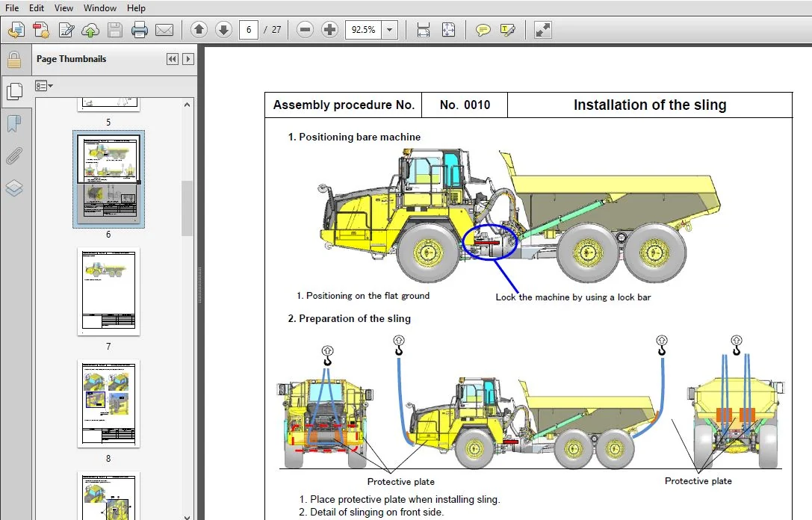Select the page 5 thumbnail
The width and height of the screenshot is (812, 520).
(108, 104)
